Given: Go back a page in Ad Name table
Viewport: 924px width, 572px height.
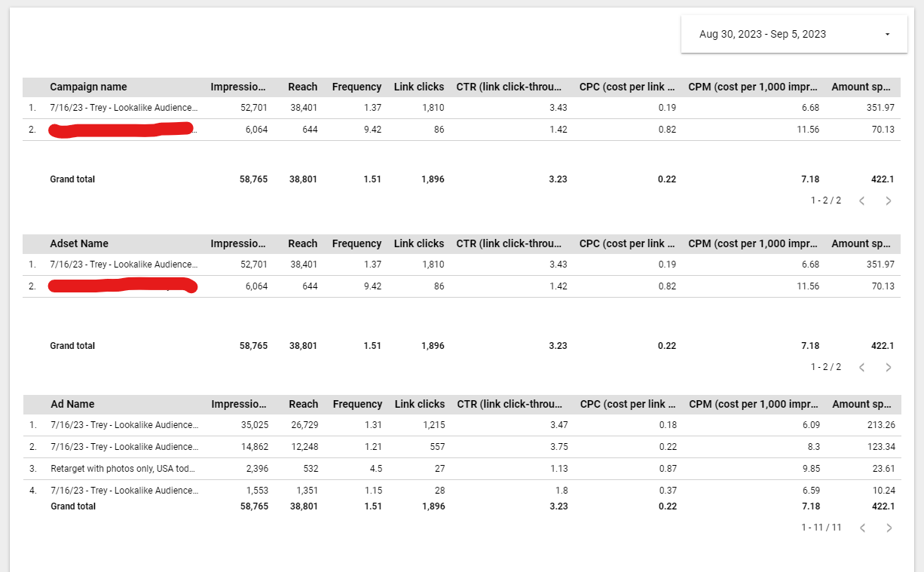Looking at the screenshot, I should 863,528.
